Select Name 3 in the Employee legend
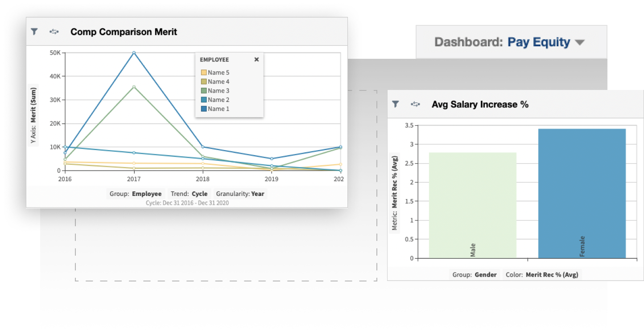 (x=218, y=90)
